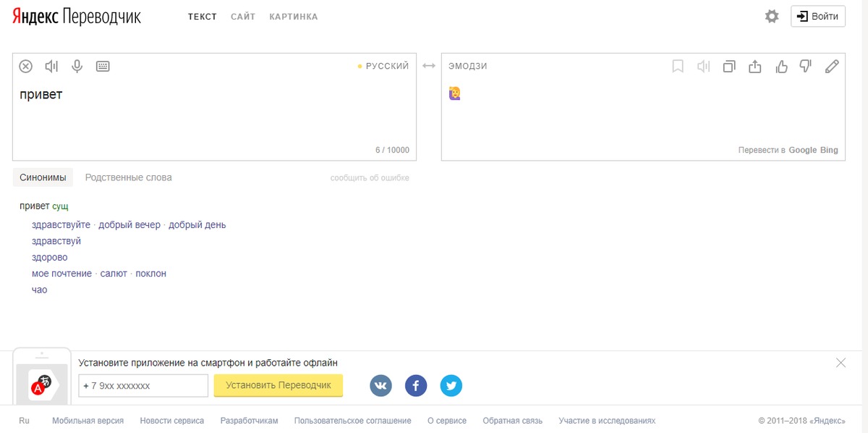Focus the phone number input field

[143, 386]
